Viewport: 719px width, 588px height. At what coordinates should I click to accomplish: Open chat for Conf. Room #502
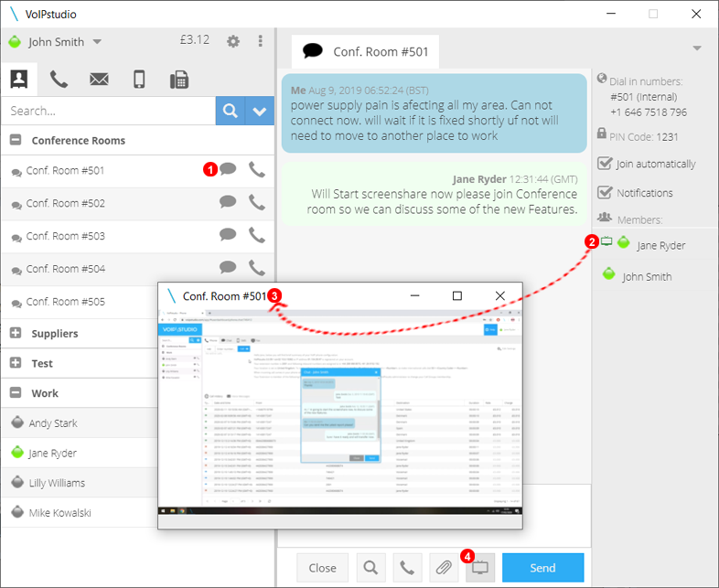228,202
